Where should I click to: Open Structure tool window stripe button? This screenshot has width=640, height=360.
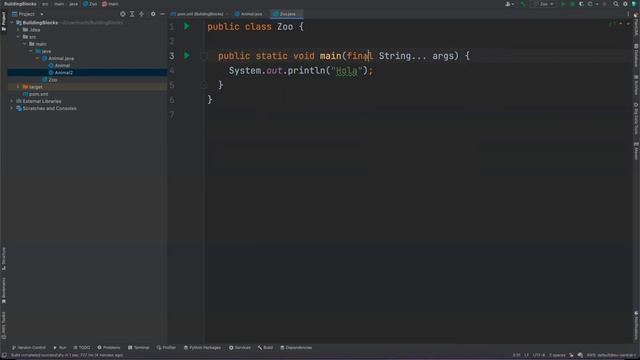4,258
